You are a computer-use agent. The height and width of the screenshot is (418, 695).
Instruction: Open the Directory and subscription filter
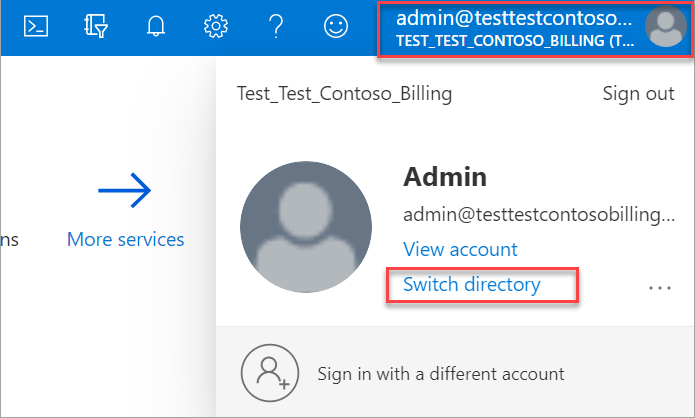97,27
